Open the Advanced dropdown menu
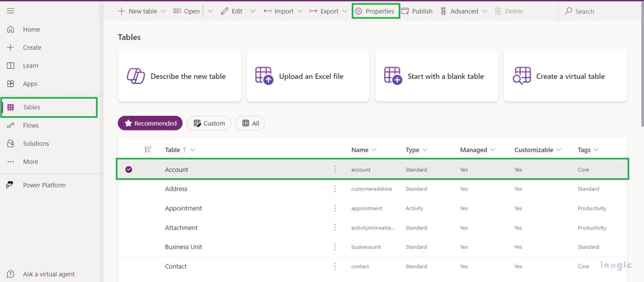This screenshot has height=282, width=644. [x=484, y=11]
